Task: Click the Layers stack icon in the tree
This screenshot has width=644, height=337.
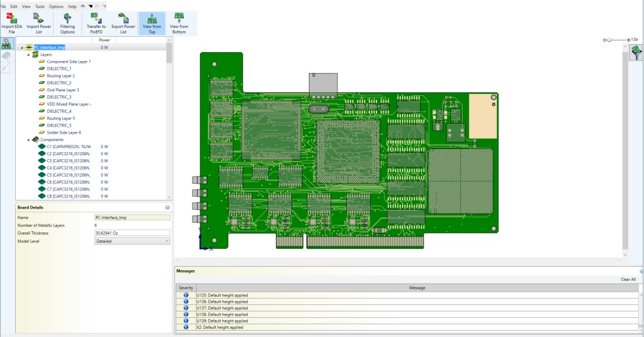Action: coord(35,55)
